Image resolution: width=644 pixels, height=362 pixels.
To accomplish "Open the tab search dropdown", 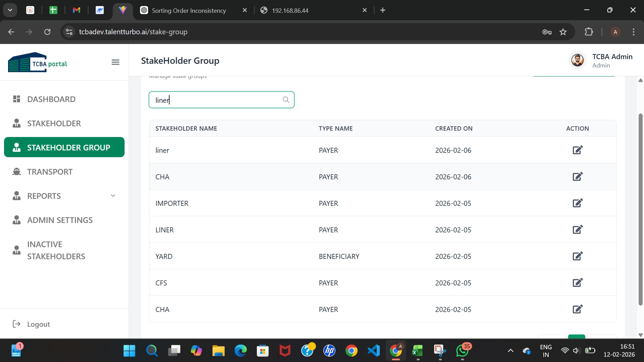I will pos(10,10).
